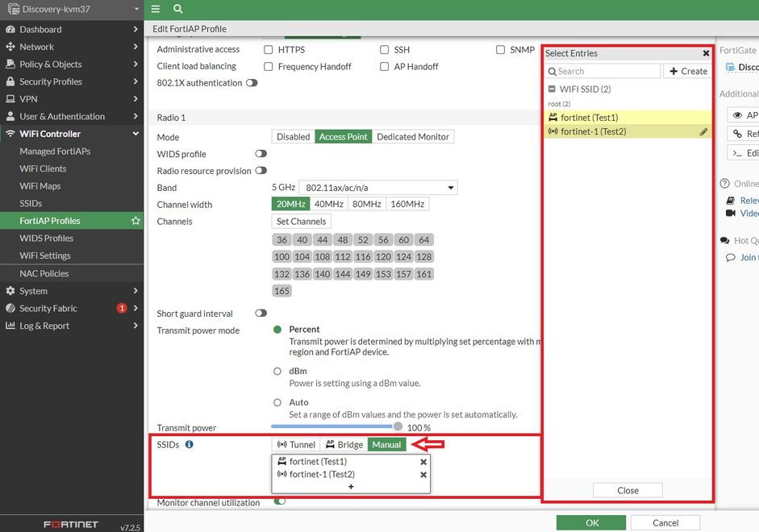Open the SSIDs sidebar menu item
This screenshot has width=759, height=532.
point(72,204)
